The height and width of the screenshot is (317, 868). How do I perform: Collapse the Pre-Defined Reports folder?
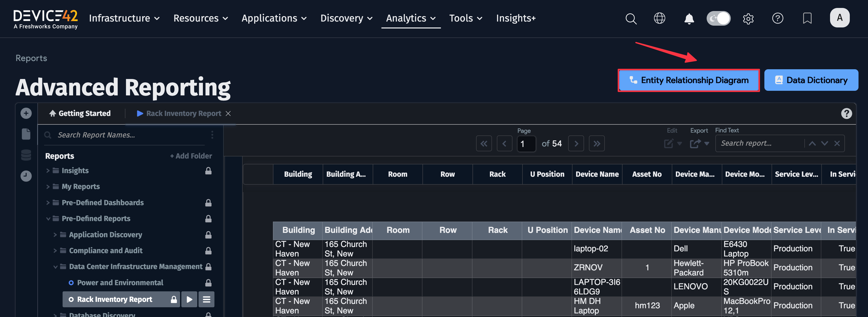click(48, 219)
